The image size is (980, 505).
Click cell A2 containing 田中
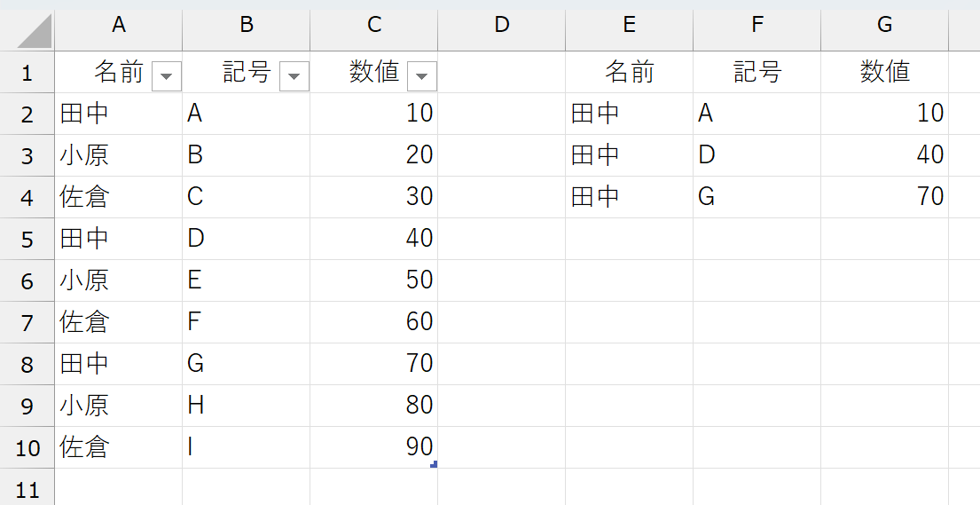coord(119,114)
